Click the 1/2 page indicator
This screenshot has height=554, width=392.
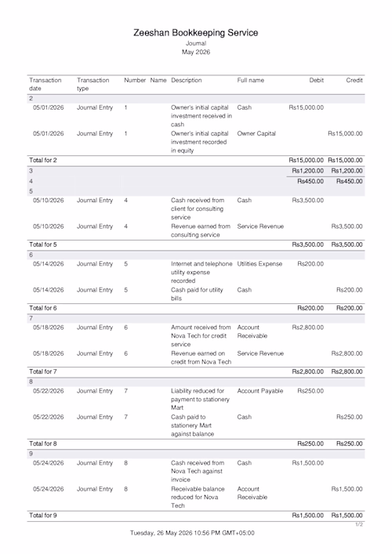pyautogui.click(x=359, y=525)
